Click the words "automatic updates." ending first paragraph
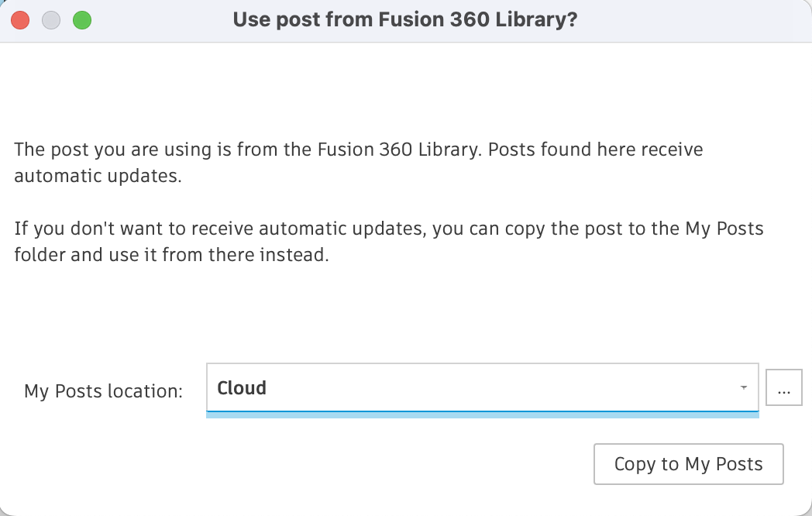Screen dimensions: 812x516 point(98,176)
